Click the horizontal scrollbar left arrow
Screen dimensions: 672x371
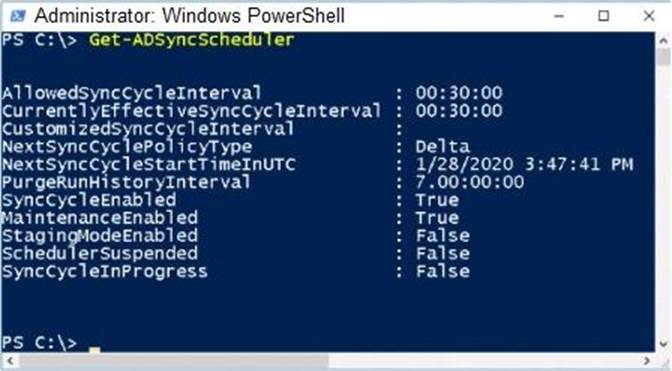[x=8, y=361]
